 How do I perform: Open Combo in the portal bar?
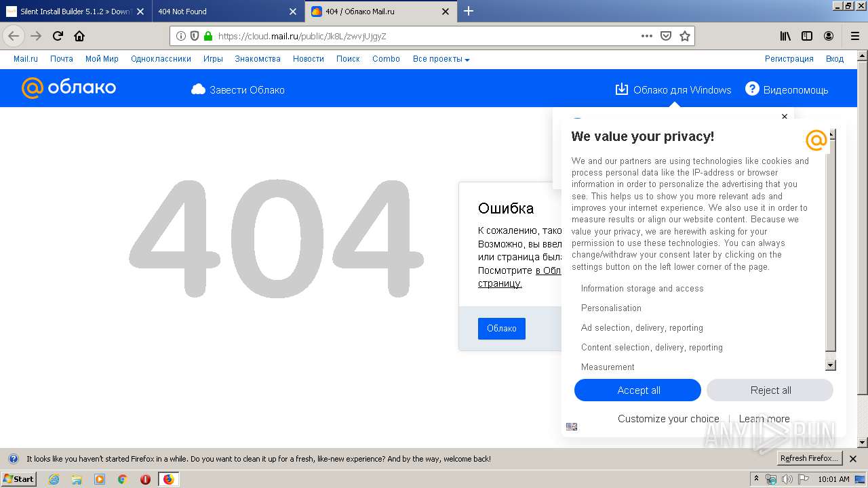pyautogui.click(x=386, y=59)
